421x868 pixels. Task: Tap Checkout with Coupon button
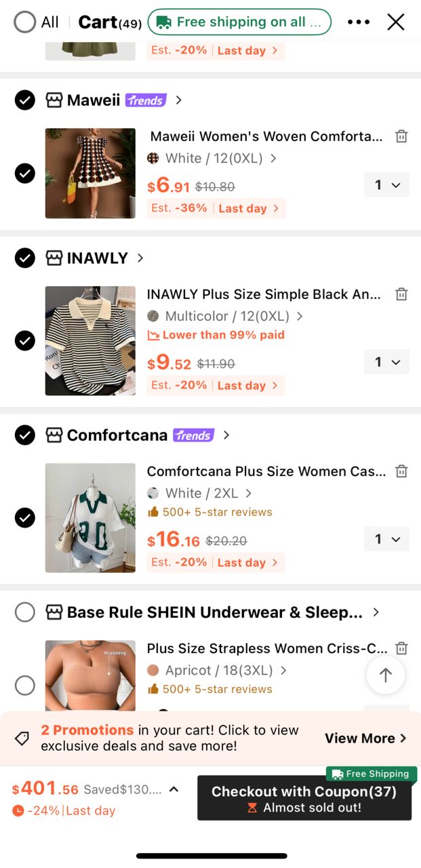coord(304,798)
